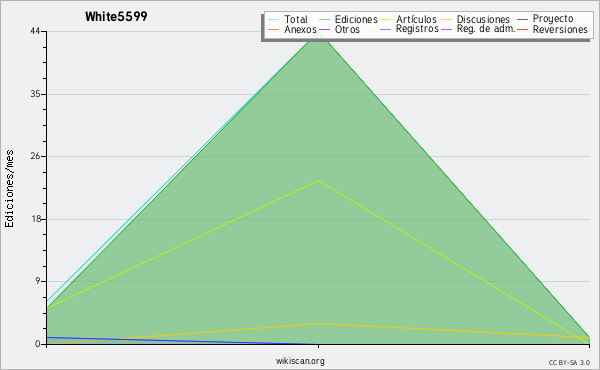
Task: Click the peak of the Artículos line
Action: tap(318, 181)
